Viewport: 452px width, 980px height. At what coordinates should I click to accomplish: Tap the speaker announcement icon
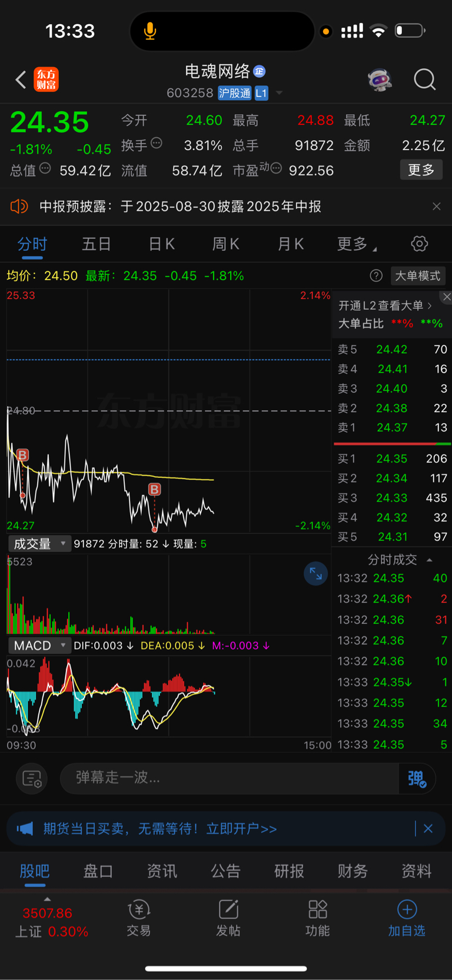click(x=19, y=206)
